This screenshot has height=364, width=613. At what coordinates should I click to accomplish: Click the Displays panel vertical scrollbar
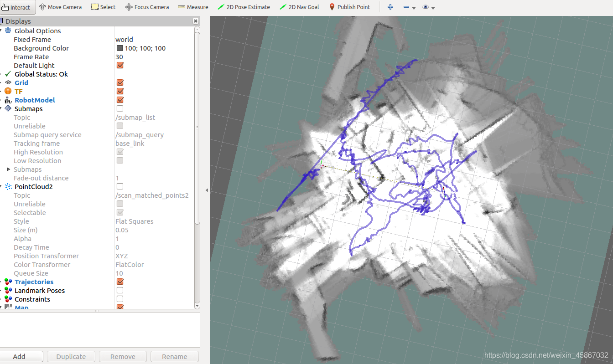click(197, 128)
